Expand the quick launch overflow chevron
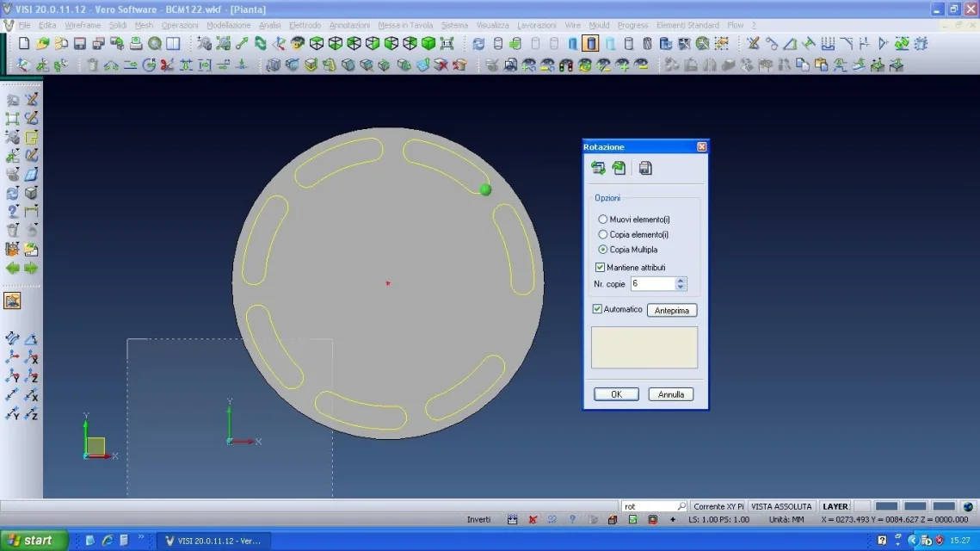The width and height of the screenshot is (980, 551). click(140, 538)
